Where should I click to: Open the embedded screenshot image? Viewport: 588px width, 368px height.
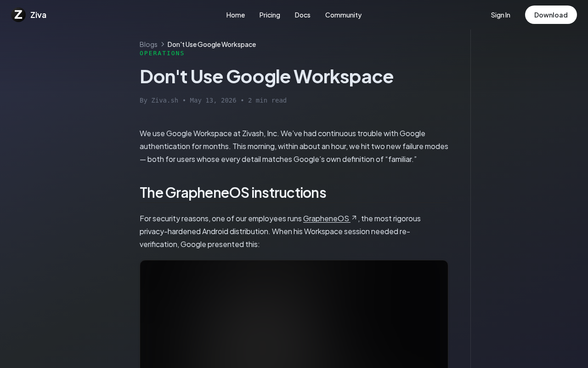[294, 314]
